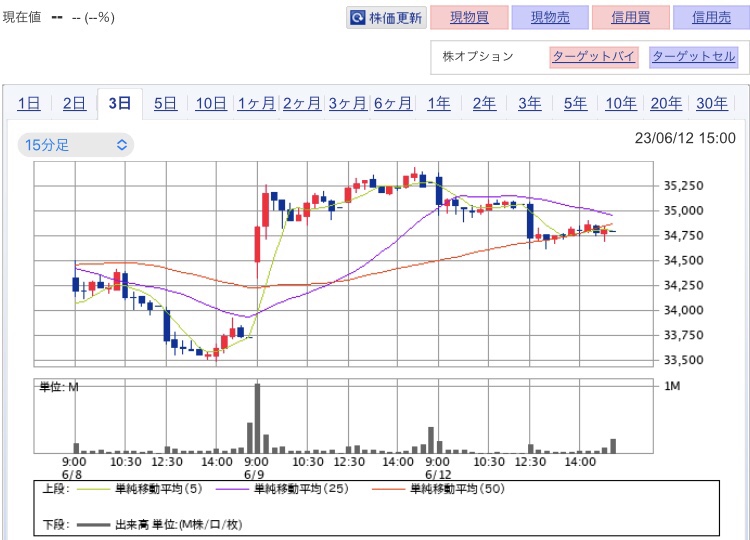Switch to the 5日 chart tab

(165, 103)
